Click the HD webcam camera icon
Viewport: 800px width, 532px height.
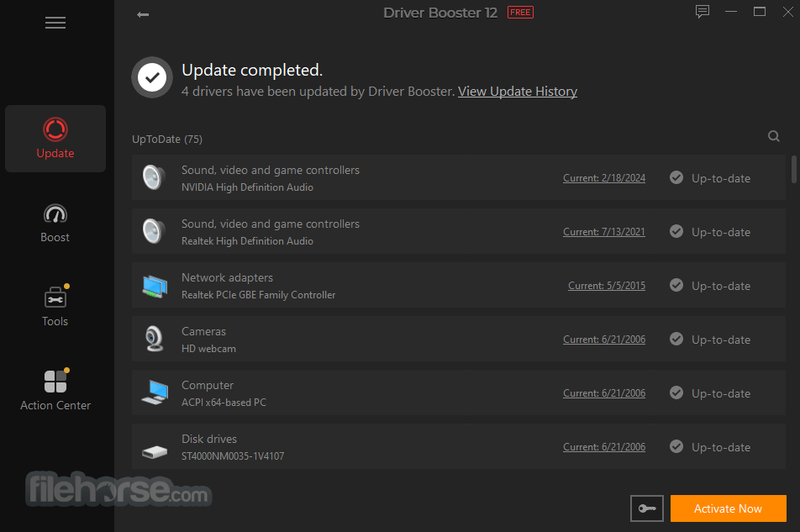click(154, 339)
